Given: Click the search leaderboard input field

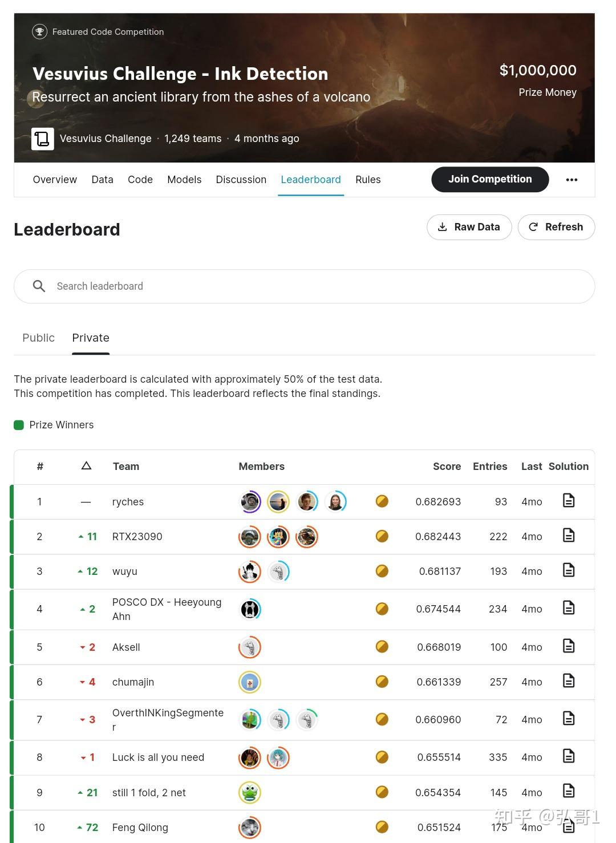Looking at the screenshot, I should pyautogui.click(x=228, y=286).
